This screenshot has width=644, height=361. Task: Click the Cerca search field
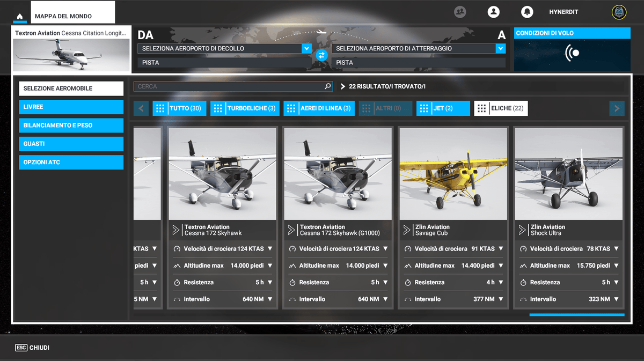pyautogui.click(x=233, y=86)
